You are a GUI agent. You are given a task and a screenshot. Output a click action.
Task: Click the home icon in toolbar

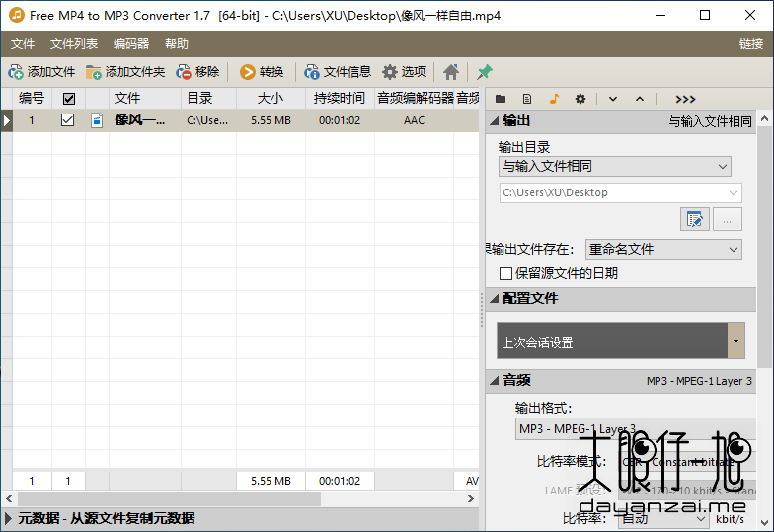pyautogui.click(x=450, y=72)
